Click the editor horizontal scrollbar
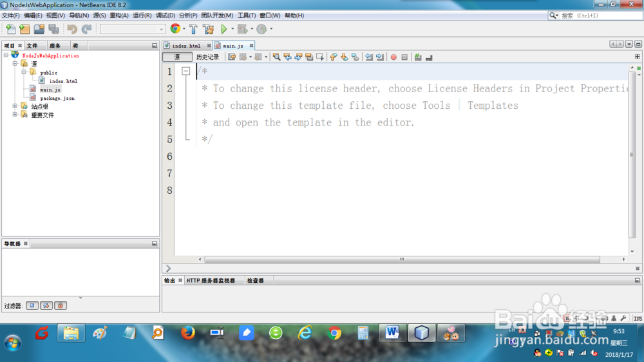The image size is (644, 362). [402, 260]
